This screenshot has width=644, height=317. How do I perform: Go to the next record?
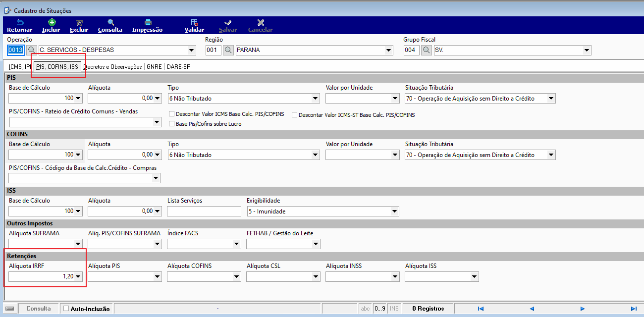click(x=583, y=309)
